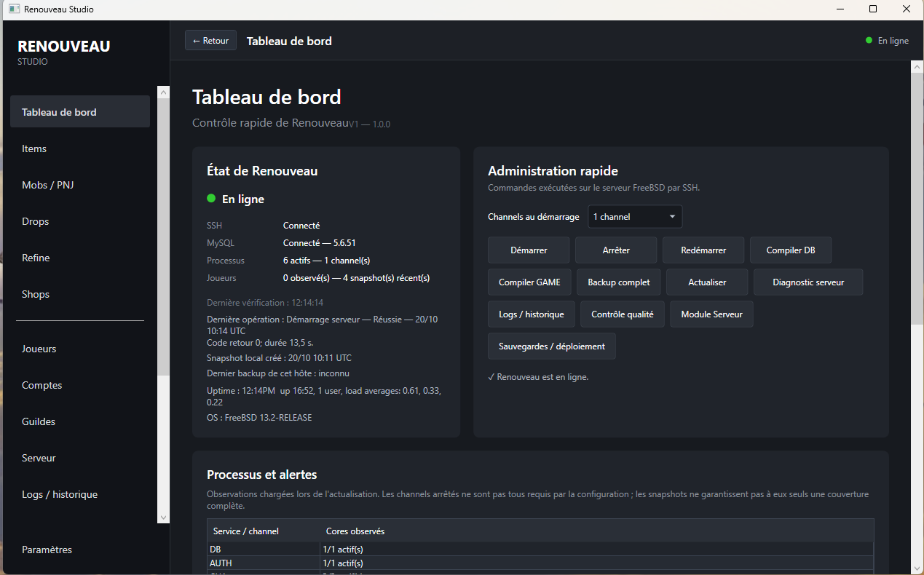
Task: Click the Redémarrer button
Action: (703, 250)
